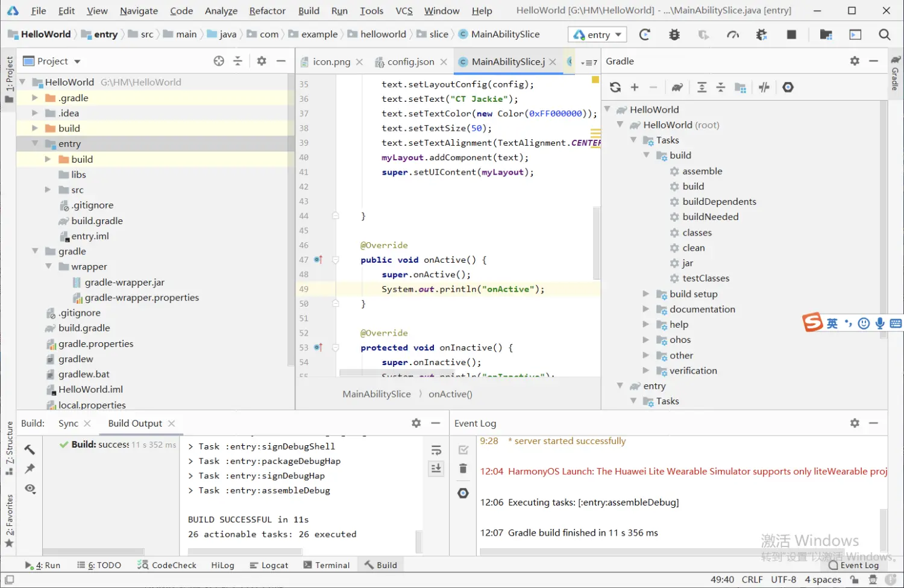The image size is (904, 588).
Task: Switch to the config.json editor tab
Action: coord(410,61)
